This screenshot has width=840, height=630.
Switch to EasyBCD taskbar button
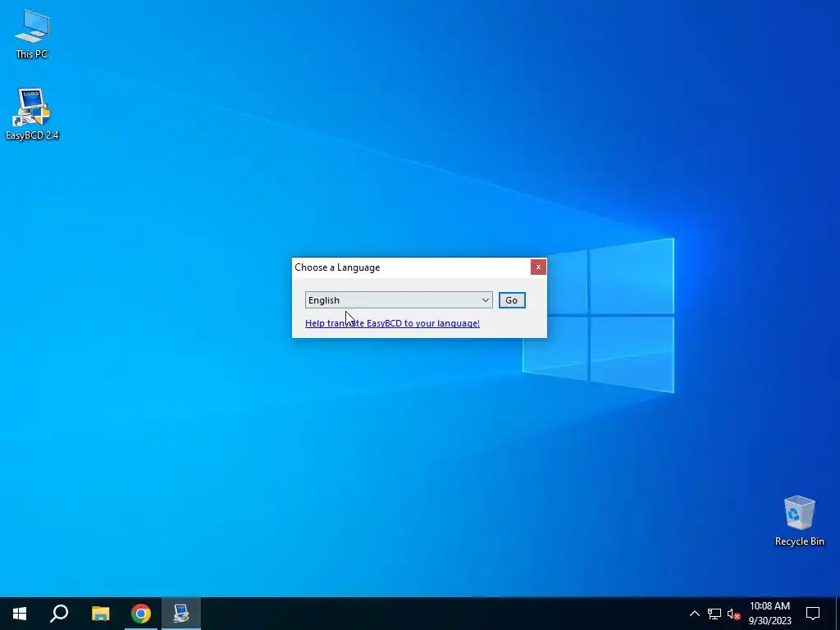click(x=181, y=614)
